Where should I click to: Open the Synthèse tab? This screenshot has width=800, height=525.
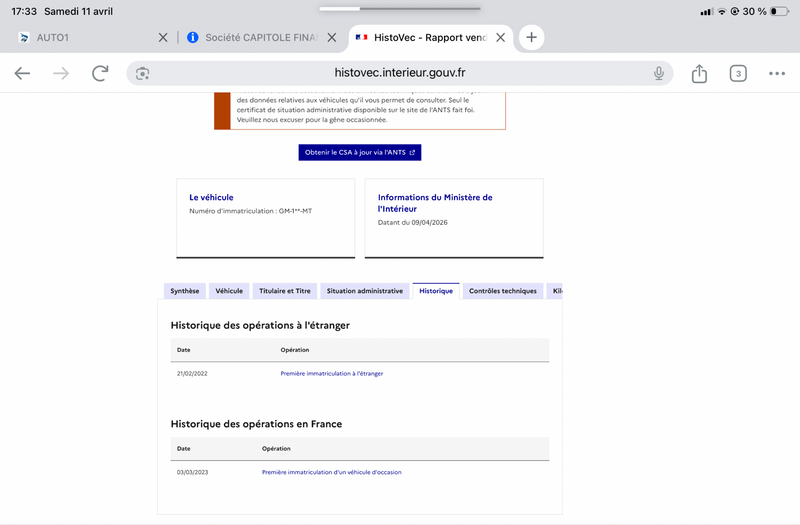[x=185, y=291]
